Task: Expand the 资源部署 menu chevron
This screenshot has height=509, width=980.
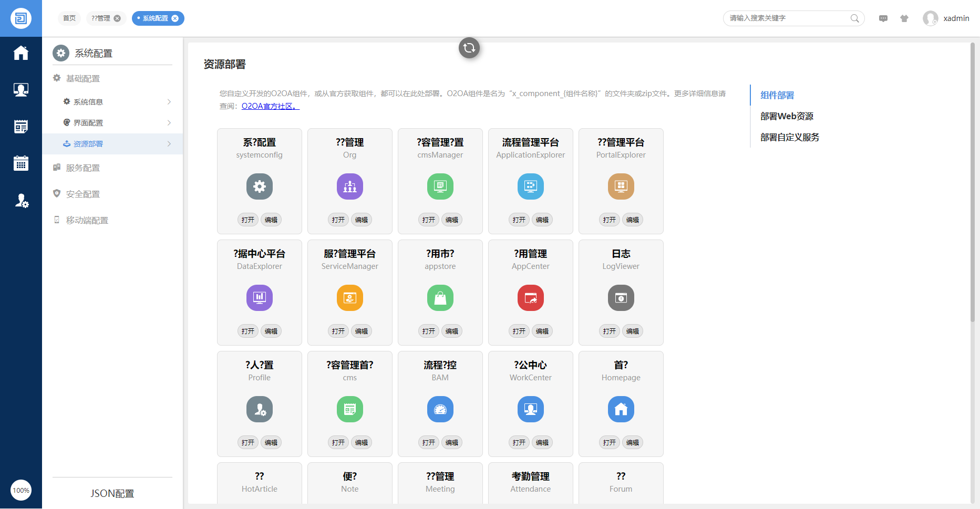Action: 169,144
